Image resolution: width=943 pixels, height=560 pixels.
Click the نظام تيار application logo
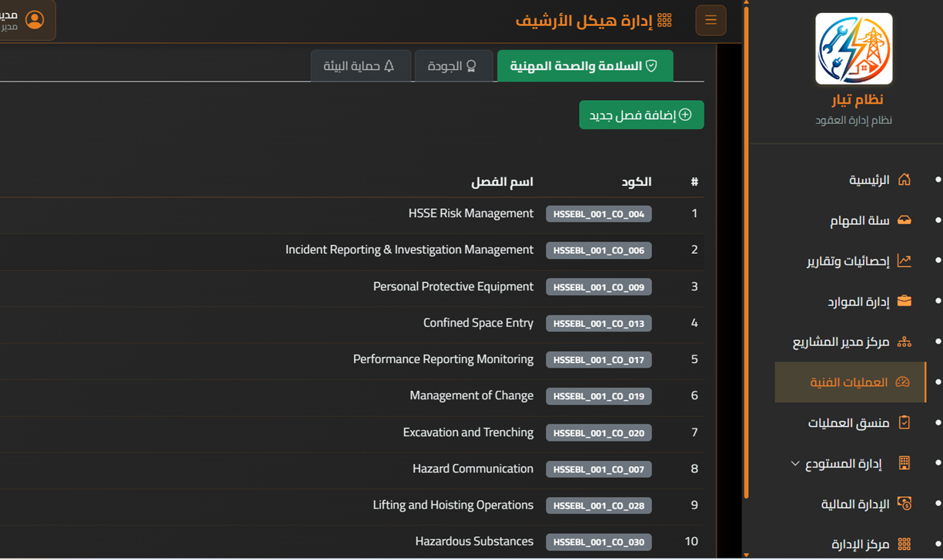click(854, 48)
